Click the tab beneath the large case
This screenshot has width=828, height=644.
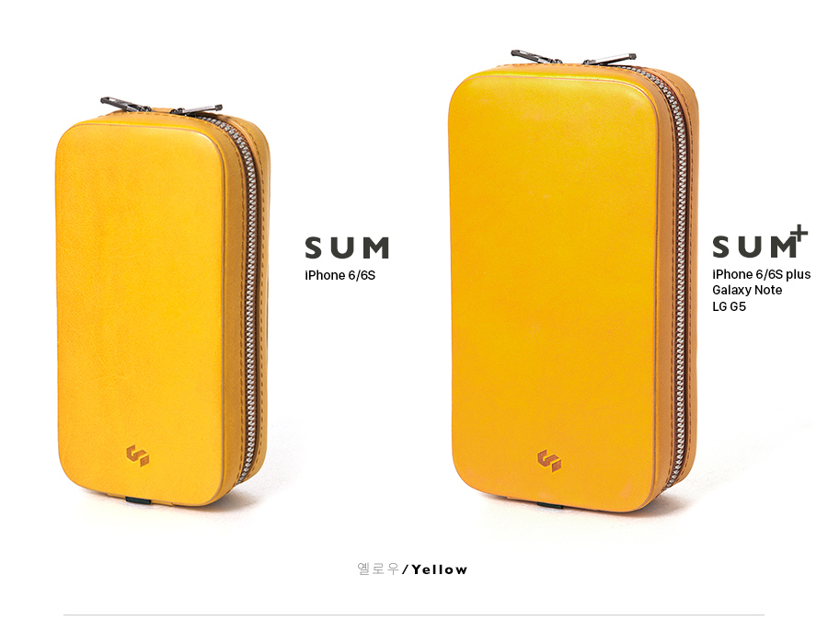click(x=551, y=505)
